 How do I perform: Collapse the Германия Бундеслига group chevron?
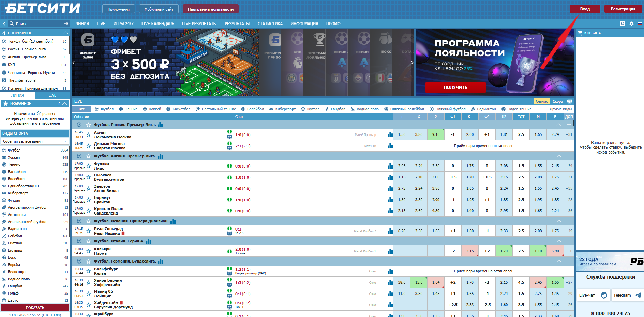(x=559, y=261)
